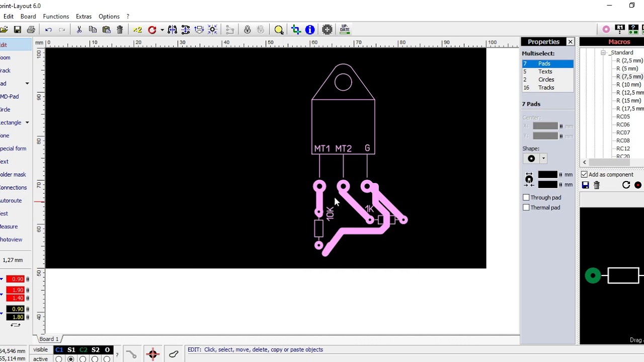Switch to the Board 1 tab

(49, 339)
